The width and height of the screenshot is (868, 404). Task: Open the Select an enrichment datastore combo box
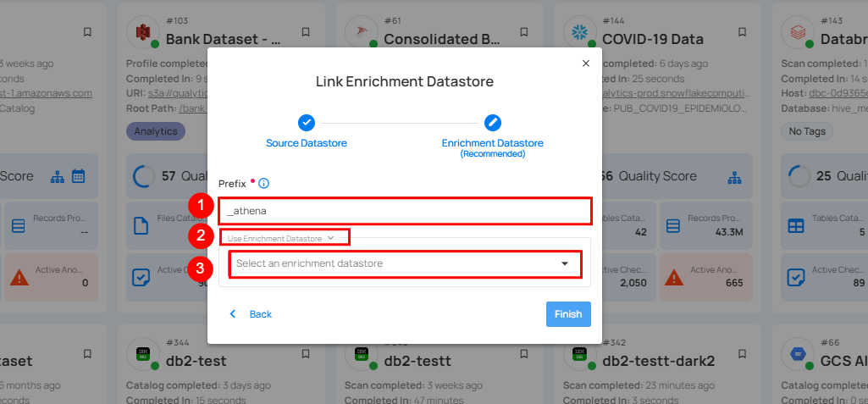pos(395,263)
